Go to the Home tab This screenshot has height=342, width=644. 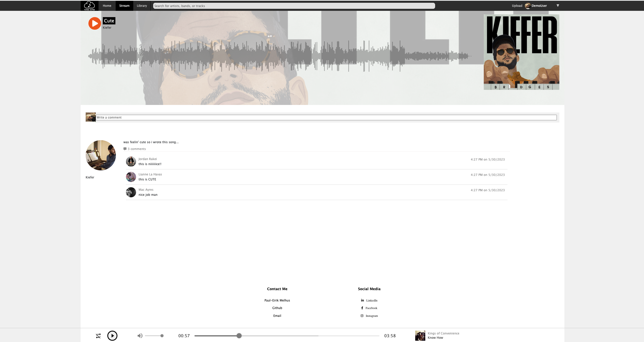[x=107, y=6]
